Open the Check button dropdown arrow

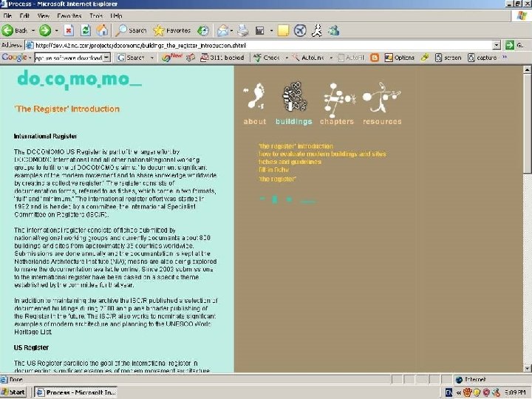click(287, 58)
